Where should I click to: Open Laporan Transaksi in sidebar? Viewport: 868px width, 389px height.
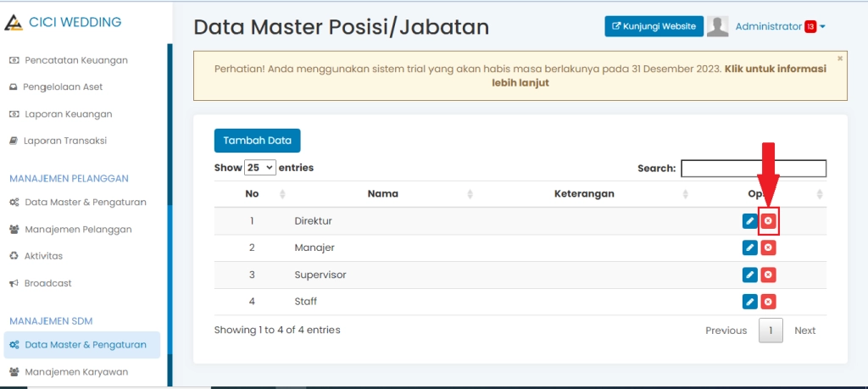tap(58, 141)
